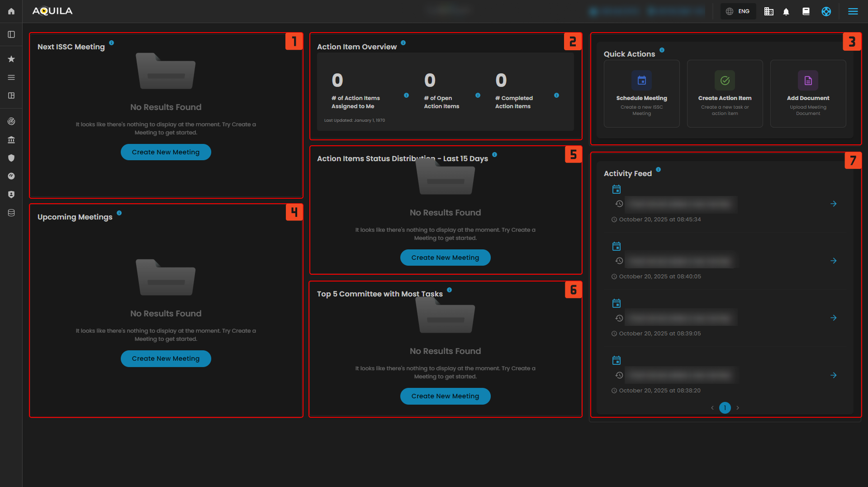Click the info icon beside Action Item Overview
This screenshot has height=487, width=868.
[403, 43]
